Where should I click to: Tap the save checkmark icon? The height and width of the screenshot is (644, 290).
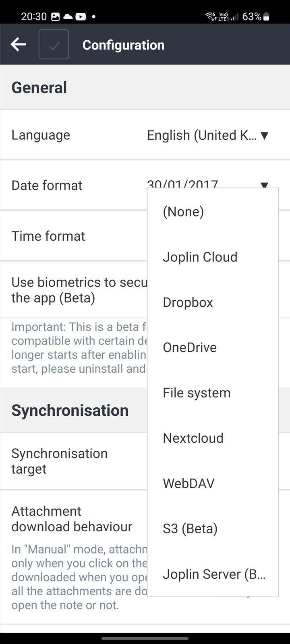54,45
